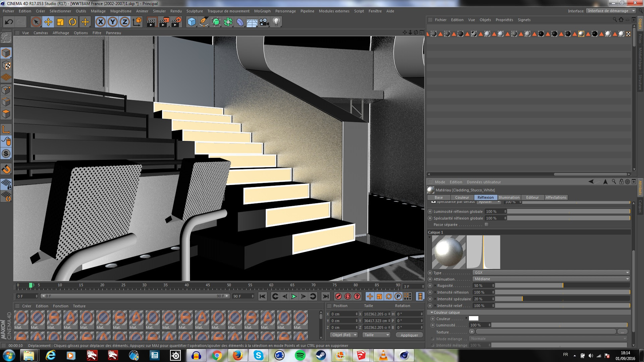The image size is (644, 362).
Task: Click the Undo arrow icon
Action: click(9, 22)
